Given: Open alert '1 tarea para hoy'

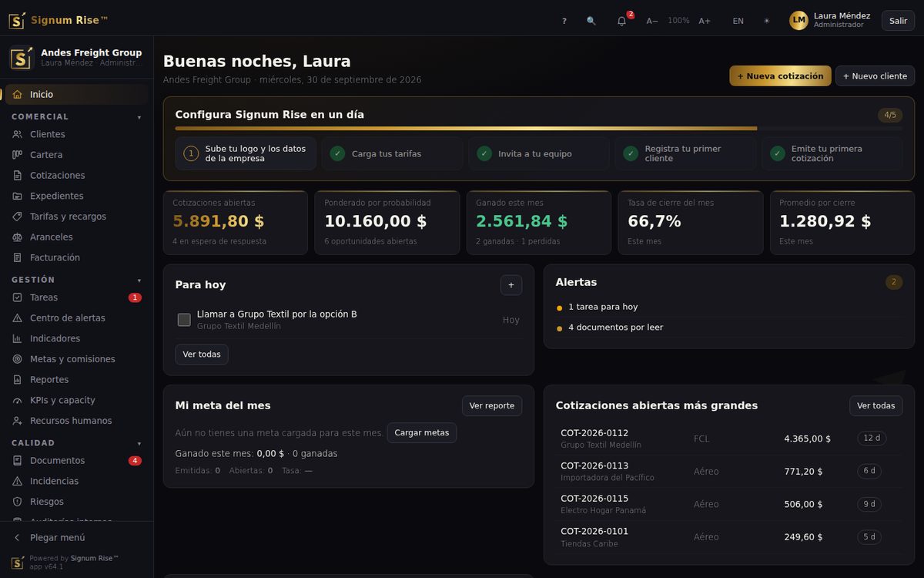Looking at the screenshot, I should click(x=729, y=307).
